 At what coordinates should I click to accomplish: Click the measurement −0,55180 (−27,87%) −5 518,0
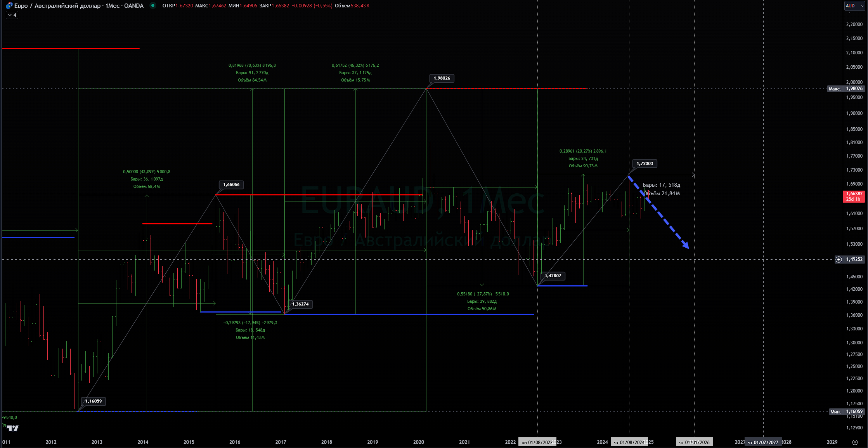tap(482, 294)
